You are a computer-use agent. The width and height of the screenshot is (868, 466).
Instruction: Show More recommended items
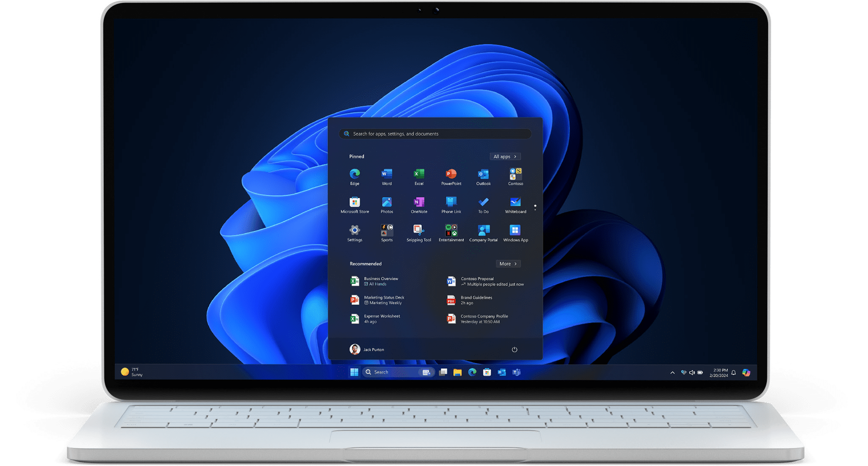click(x=508, y=264)
